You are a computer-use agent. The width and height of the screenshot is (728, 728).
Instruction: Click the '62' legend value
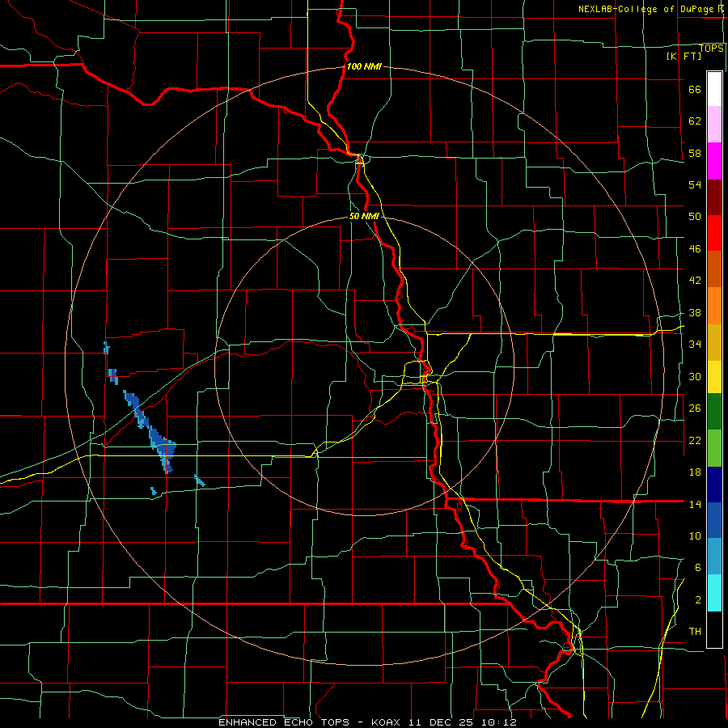pos(695,121)
